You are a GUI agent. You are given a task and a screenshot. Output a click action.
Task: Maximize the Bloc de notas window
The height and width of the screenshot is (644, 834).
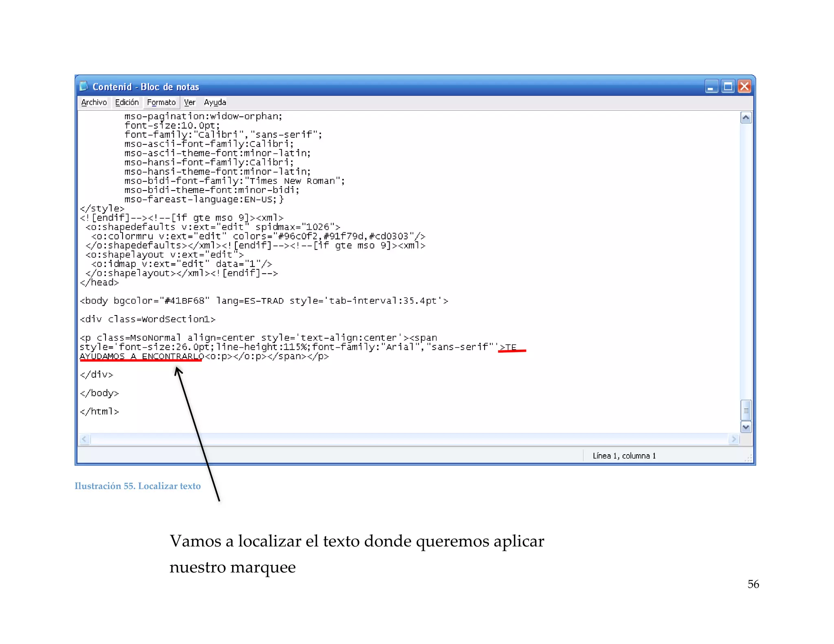point(728,87)
